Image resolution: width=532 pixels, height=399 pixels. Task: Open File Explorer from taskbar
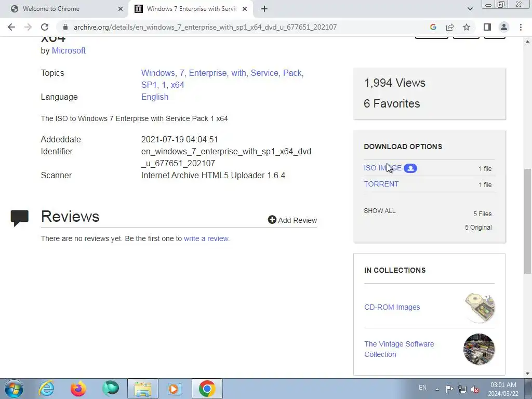143,389
